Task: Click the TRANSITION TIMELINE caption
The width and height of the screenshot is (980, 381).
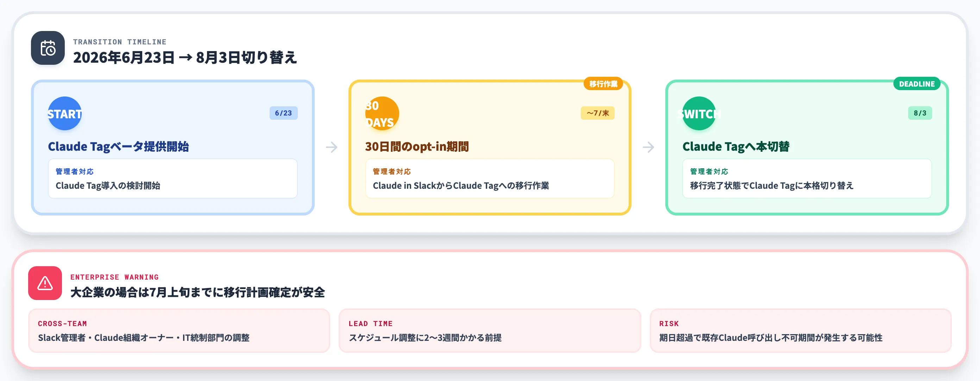Action: point(120,42)
